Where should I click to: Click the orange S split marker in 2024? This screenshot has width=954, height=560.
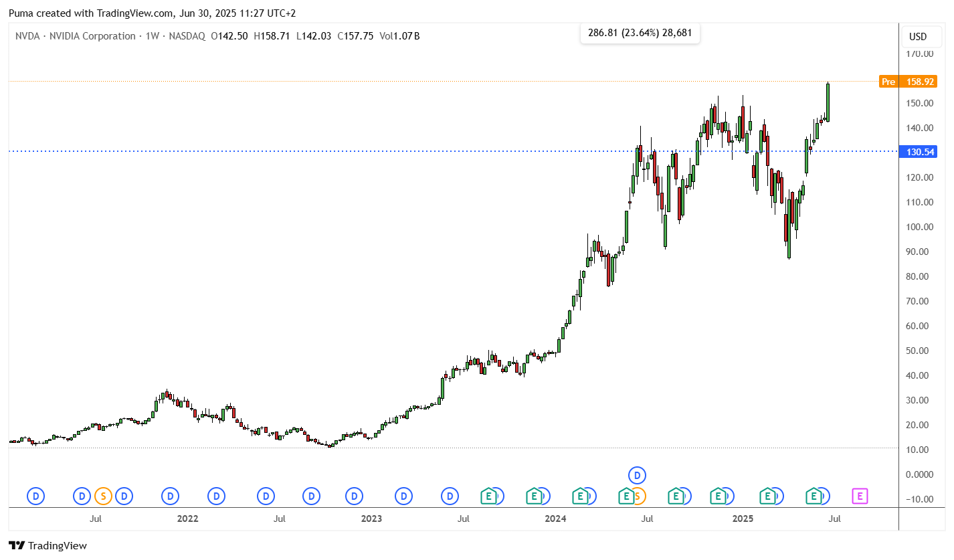[639, 496]
